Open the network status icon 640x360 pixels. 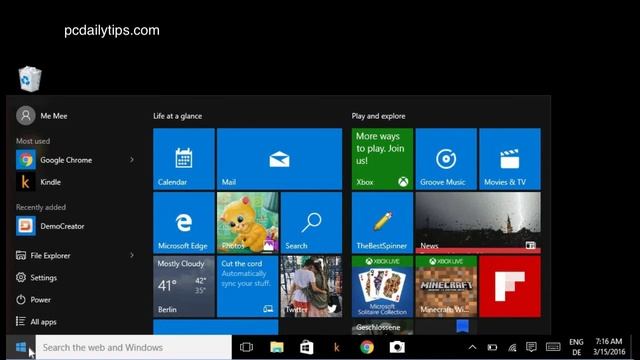click(x=512, y=348)
